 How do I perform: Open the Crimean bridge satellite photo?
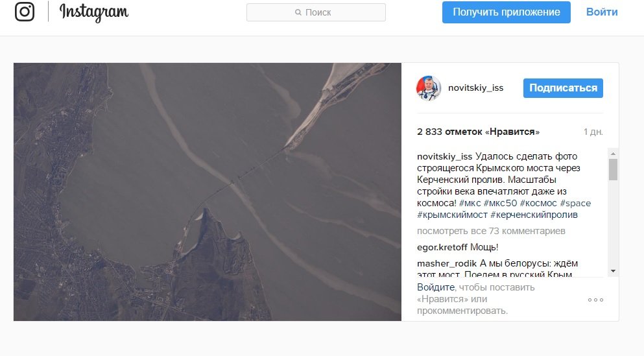click(208, 192)
